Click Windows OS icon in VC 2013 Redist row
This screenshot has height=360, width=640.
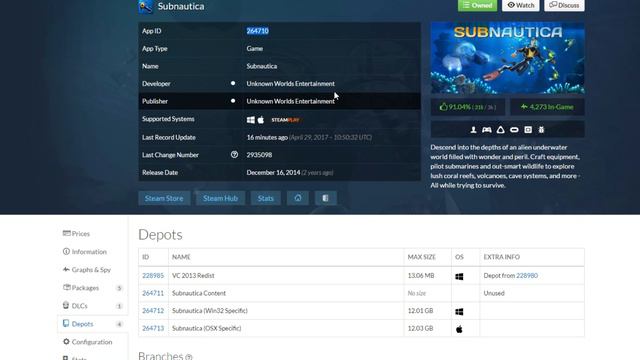[x=459, y=276]
